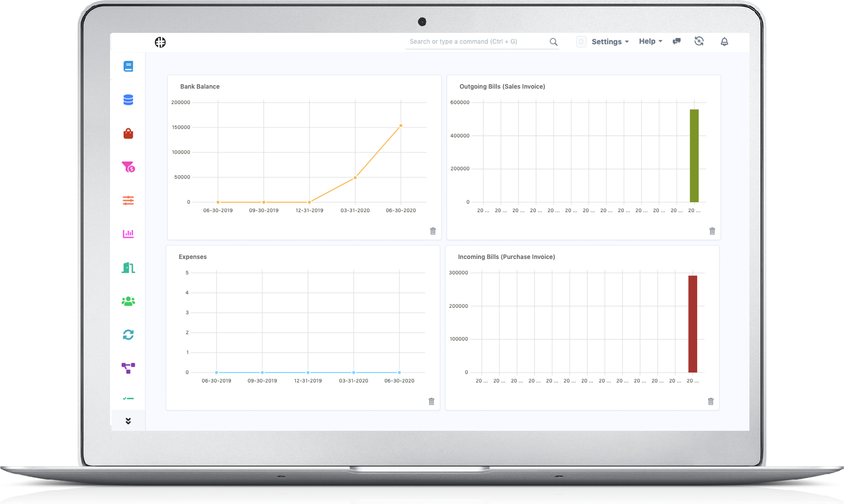This screenshot has width=844, height=504.
Task: Click the green Outgoing Bills bar
Action: pyautogui.click(x=694, y=156)
